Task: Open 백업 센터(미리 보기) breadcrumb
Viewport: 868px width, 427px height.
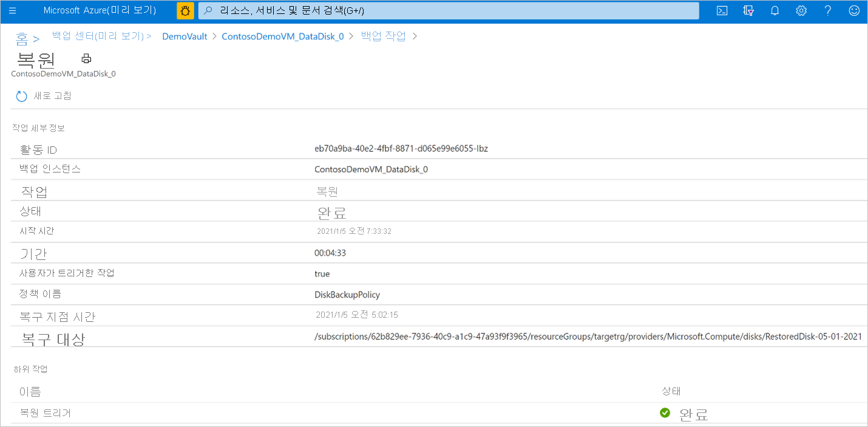Action: point(97,36)
